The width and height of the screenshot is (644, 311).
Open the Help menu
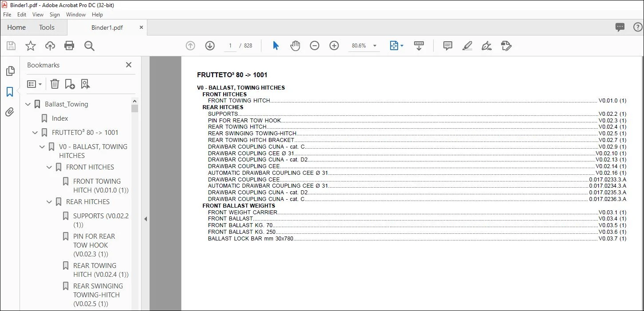[97, 15]
